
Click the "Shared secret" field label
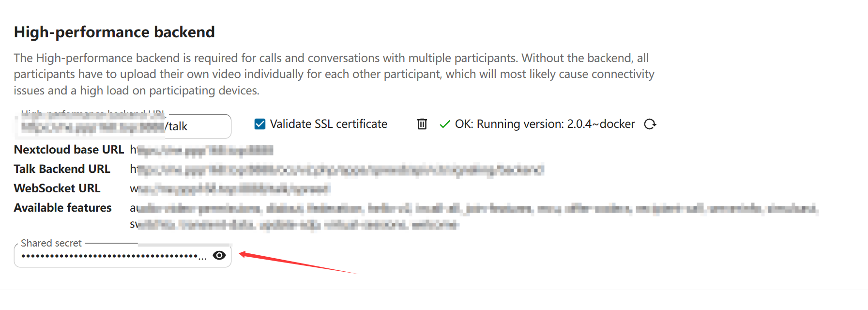tap(51, 243)
